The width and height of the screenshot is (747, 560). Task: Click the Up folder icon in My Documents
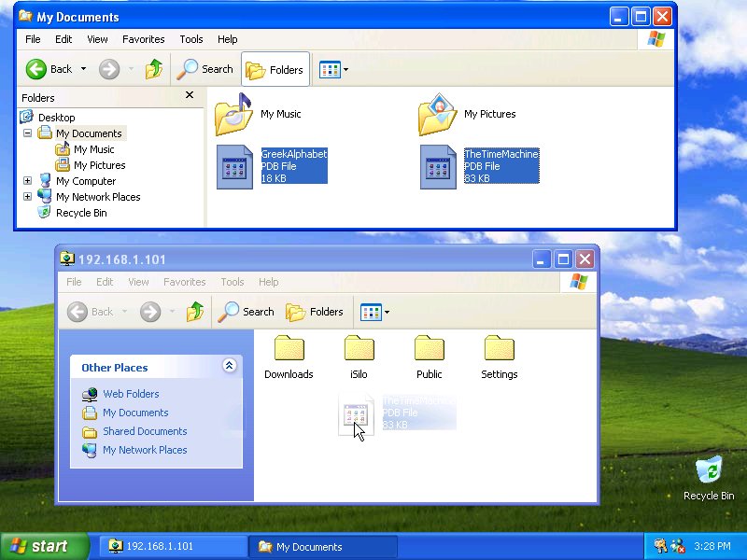point(154,69)
